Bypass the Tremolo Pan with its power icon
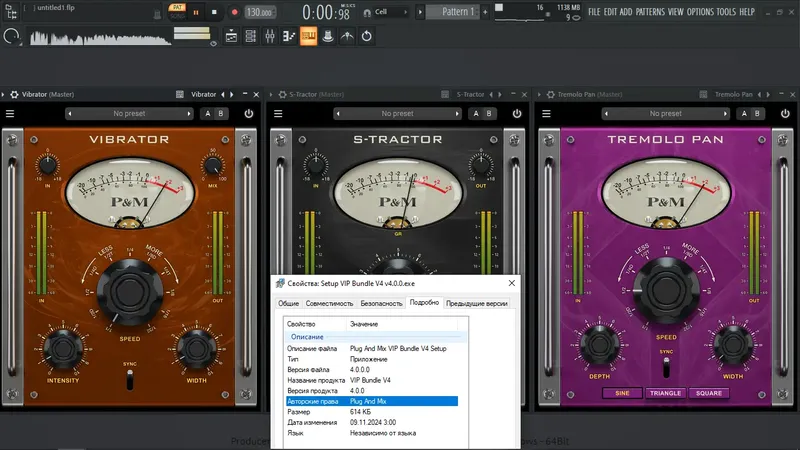Viewport: 800px width, 450px height. tap(784, 114)
